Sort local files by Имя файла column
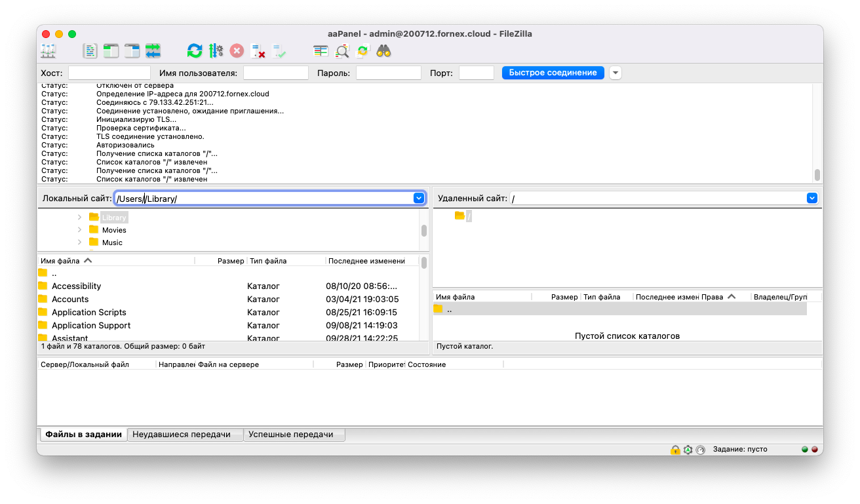 coord(116,261)
